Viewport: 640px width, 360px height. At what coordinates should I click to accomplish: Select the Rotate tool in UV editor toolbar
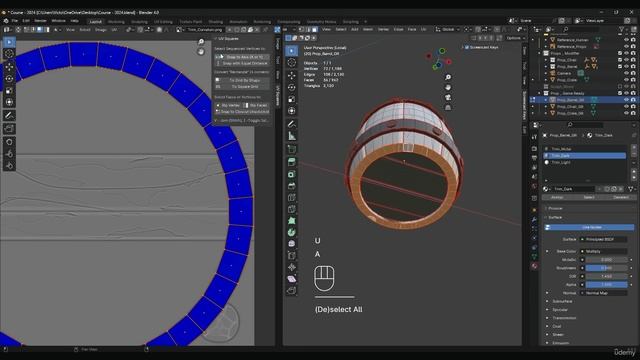pos(9,78)
